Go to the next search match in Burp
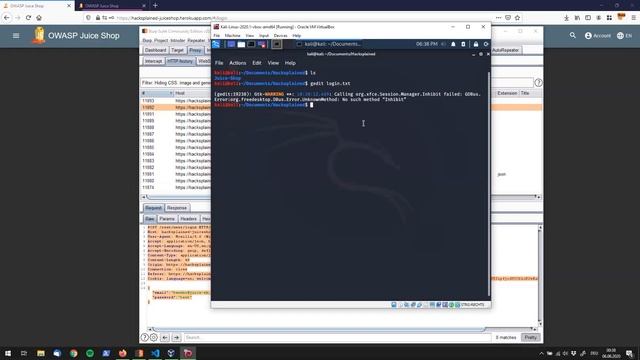The height and width of the screenshot is (360, 640). point(176,338)
